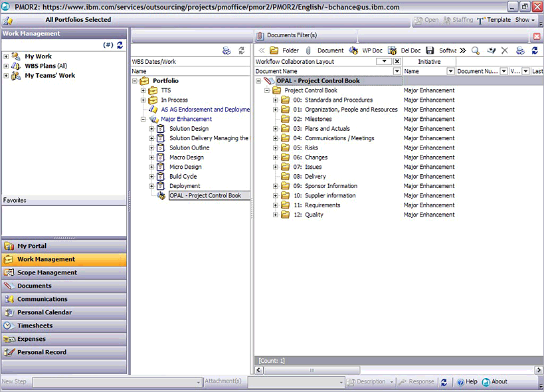544x392 pixels.
Task: Select AS AG Endorsement and Deployment project
Action: click(x=205, y=110)
